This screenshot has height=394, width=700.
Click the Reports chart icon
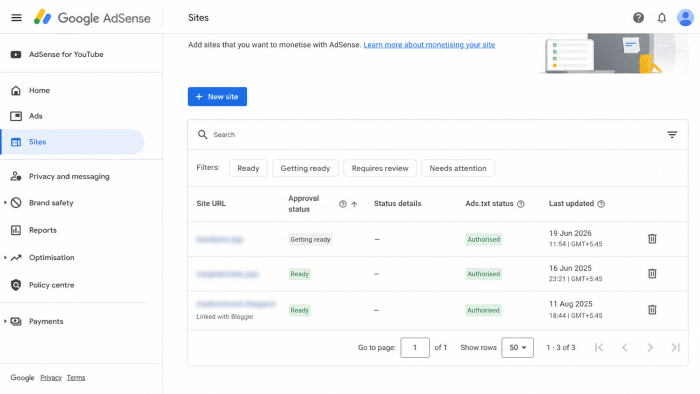tap(16, 230)
